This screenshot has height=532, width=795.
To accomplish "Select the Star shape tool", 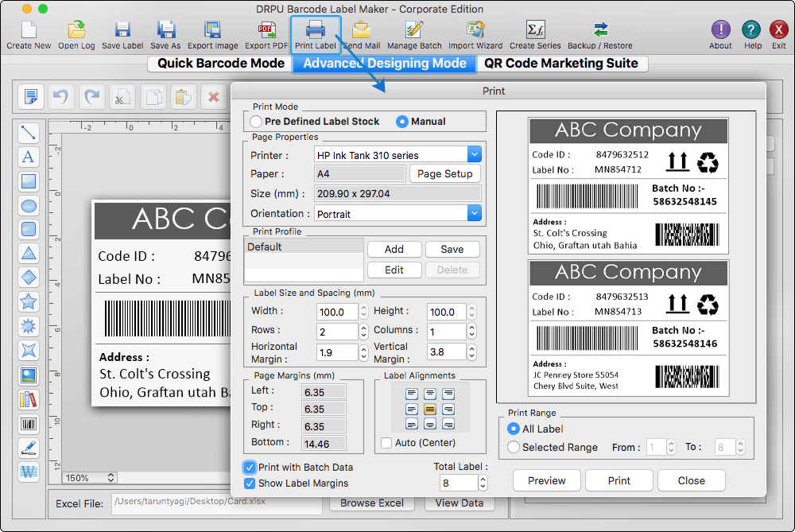I will pyautogui.click(x=29, y=301).
